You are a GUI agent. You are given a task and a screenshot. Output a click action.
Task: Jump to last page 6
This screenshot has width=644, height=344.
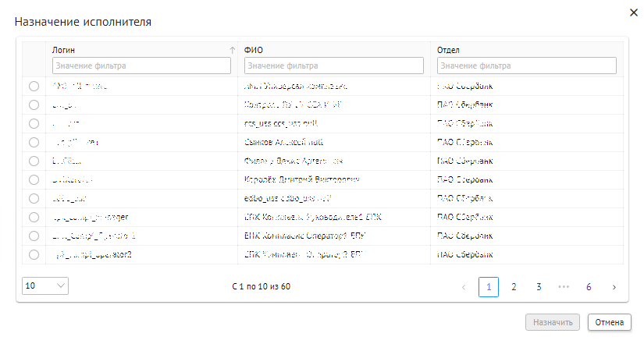tap(589, 287)
